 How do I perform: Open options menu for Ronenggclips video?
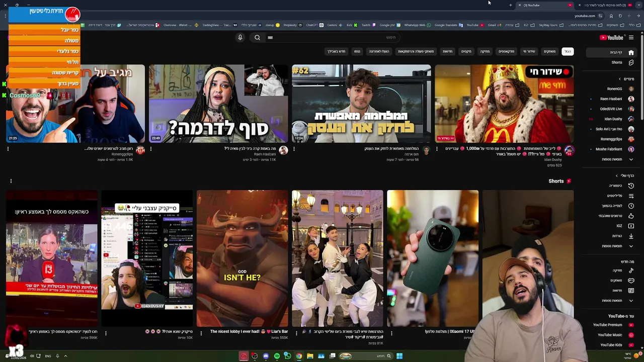coord(8,149)
